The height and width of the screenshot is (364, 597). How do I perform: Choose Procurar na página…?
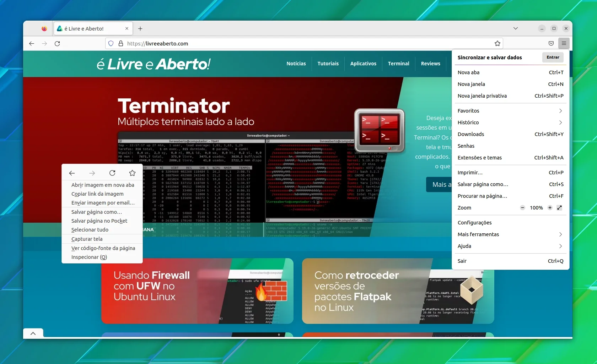point(511,196)
